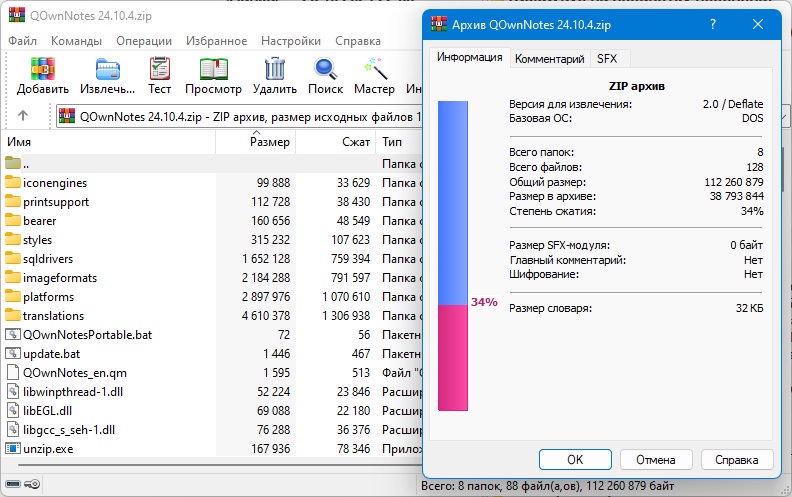
Task: Switch to the SFX tab
Action: point(607,59)
